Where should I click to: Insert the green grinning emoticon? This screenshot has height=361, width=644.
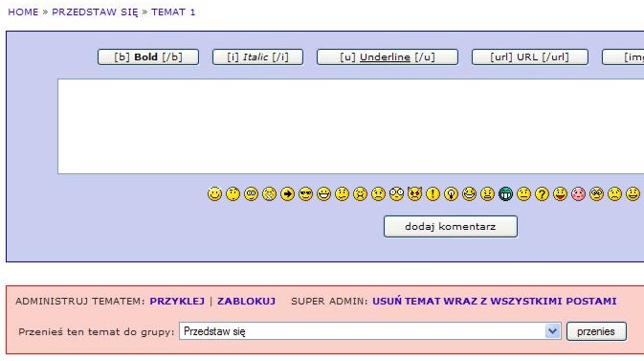click(505, 193)
